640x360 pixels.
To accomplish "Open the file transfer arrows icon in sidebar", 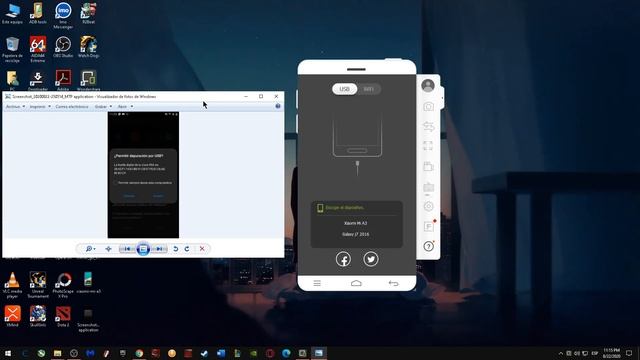I will [428, 127].
